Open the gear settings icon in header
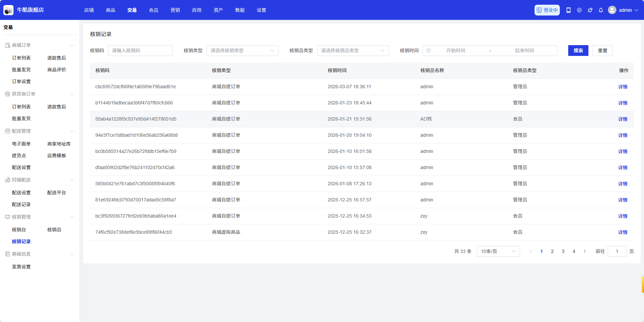The image size is (644, 322). 579,10
